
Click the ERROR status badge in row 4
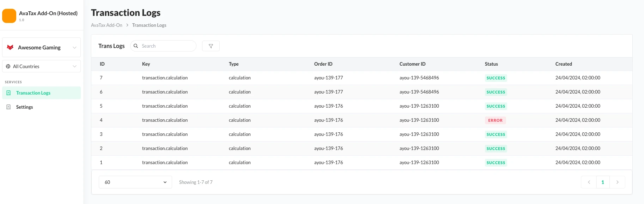point(495,120)
